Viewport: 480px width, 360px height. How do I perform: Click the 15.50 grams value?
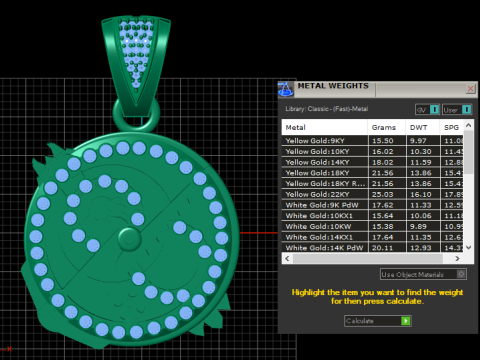[x=383, y=141]
